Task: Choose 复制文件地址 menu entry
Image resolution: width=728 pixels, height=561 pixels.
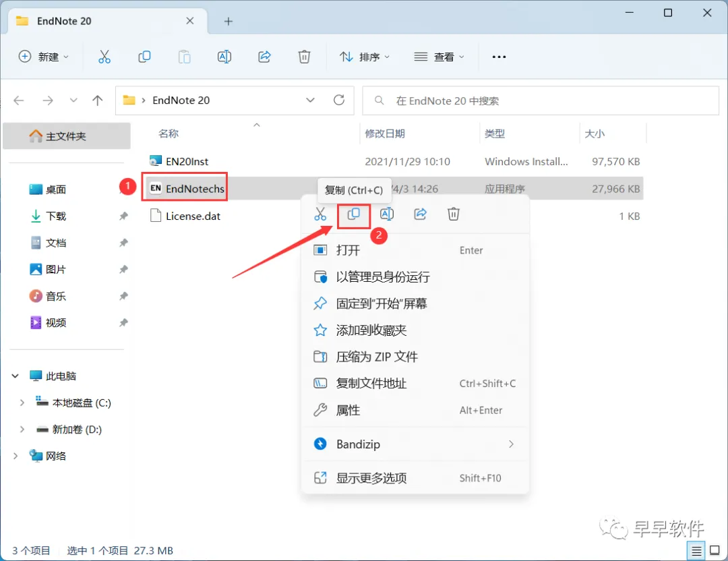Action: (415, 384)
